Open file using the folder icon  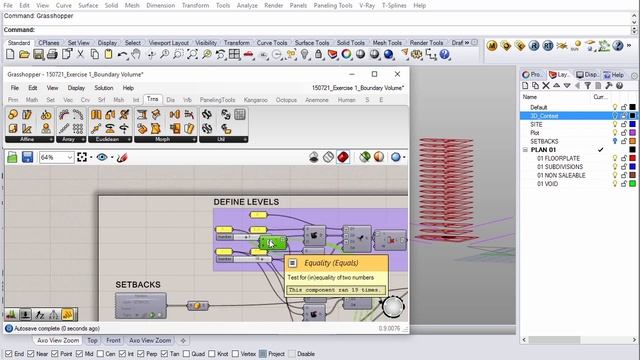point(24,54)
